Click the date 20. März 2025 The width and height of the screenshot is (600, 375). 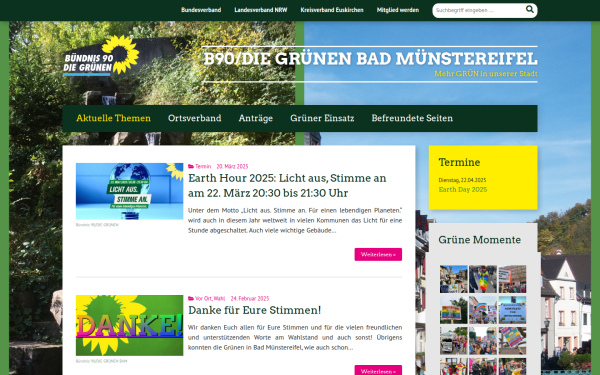[232, 166]
